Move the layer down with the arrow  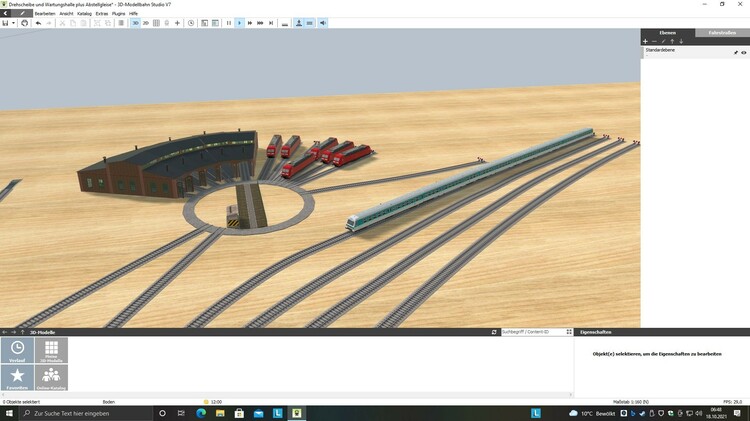point(681,42)
